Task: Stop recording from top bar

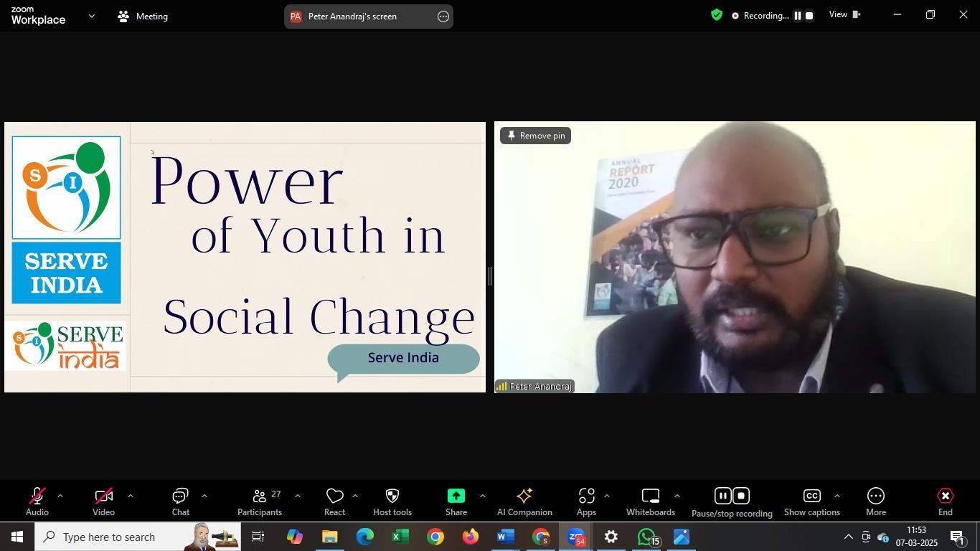Action: pyautogui.click(x=809, y=16)
